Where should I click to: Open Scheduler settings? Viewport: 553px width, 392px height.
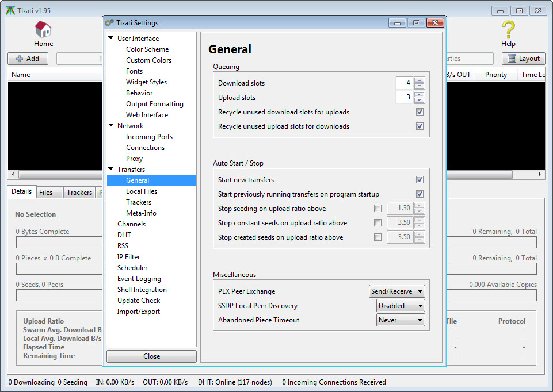click(x=132, y=268)
